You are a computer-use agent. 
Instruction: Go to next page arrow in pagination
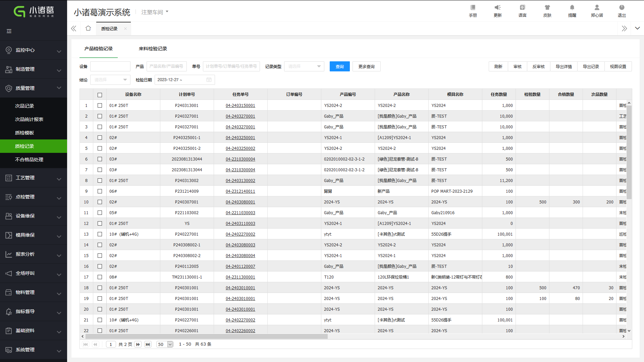click(138, 344)
